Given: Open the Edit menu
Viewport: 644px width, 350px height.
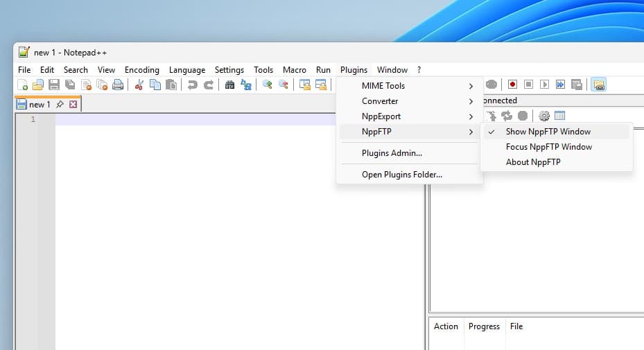Looking at the screenshot, I should [x=47, y=70].
